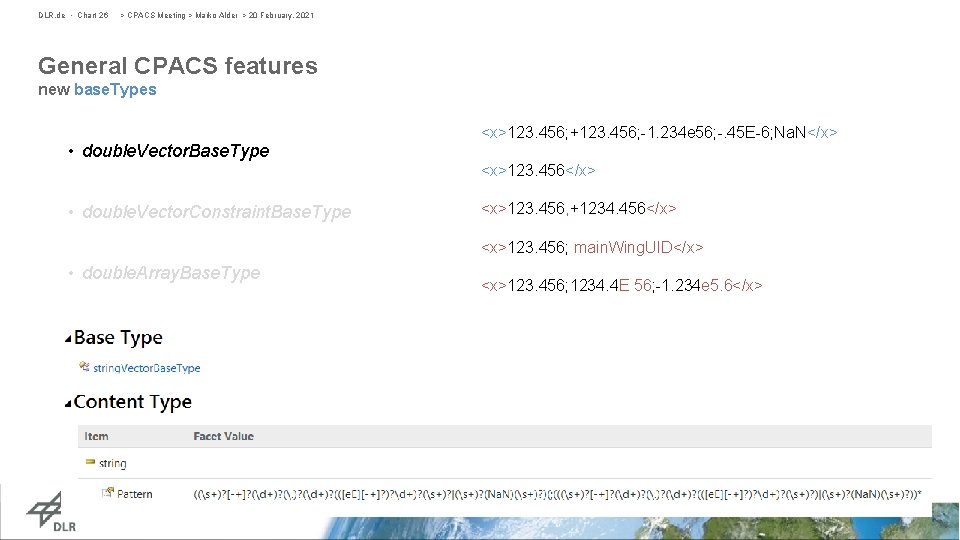Click the mainWingUID example line
The height and width of the screenshot is (540, 960).
coord(592,247)
